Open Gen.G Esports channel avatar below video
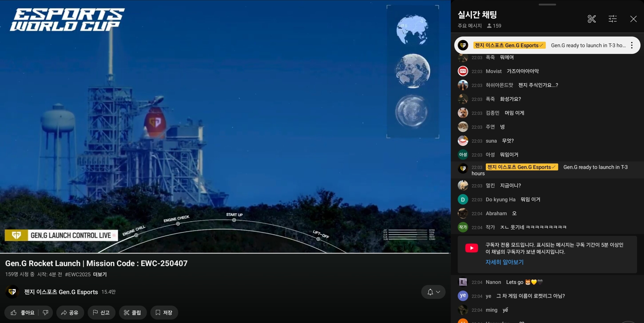This screenshot has width=644, height=323. pyautogui.click(x=12, y=291)
